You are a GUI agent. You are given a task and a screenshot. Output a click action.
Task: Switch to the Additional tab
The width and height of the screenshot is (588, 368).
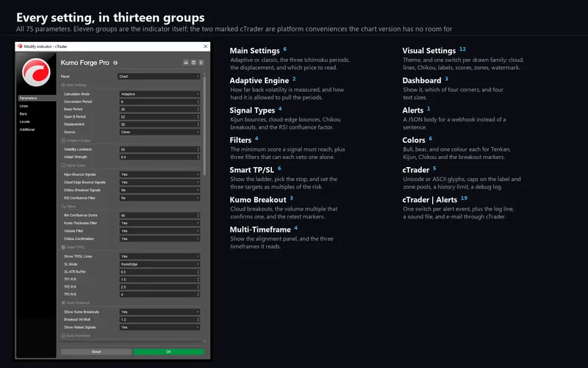[x=27, y=130]
